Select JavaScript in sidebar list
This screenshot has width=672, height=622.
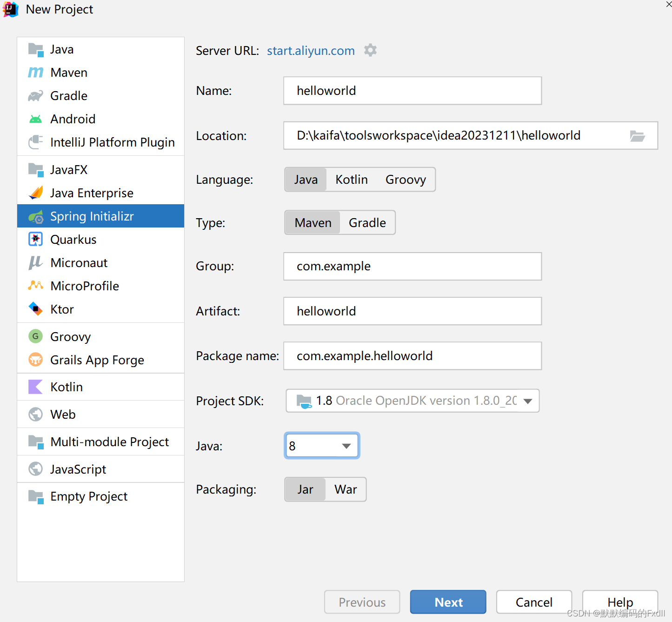pos(100,469)
